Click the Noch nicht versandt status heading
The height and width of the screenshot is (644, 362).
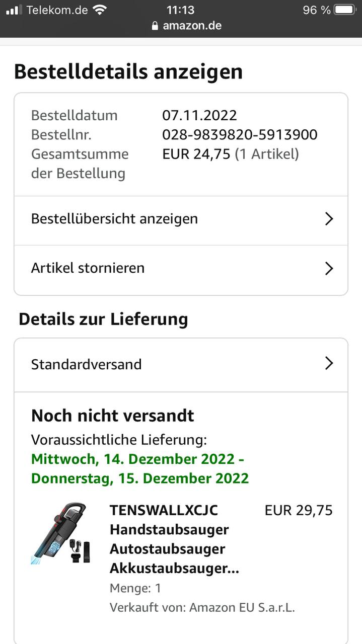click(x=112, y=416)
